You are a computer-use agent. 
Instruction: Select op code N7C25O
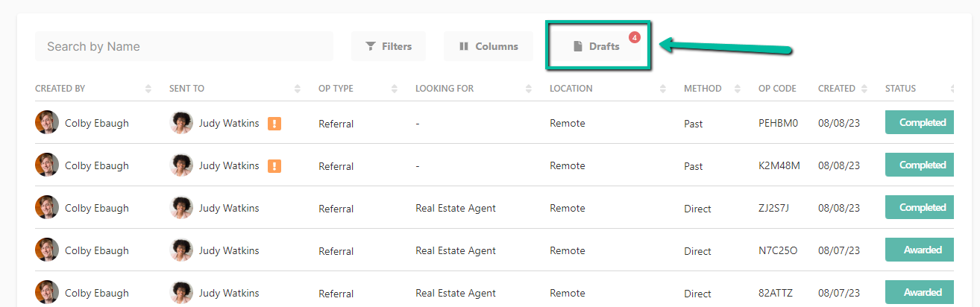(x=778, y=250)
